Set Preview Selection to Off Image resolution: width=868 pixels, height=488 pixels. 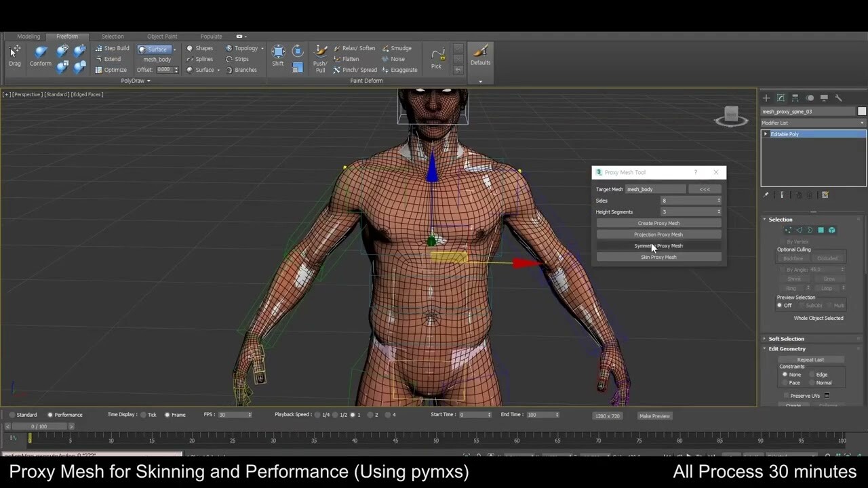pyautogui.click(x=778, y=305)
